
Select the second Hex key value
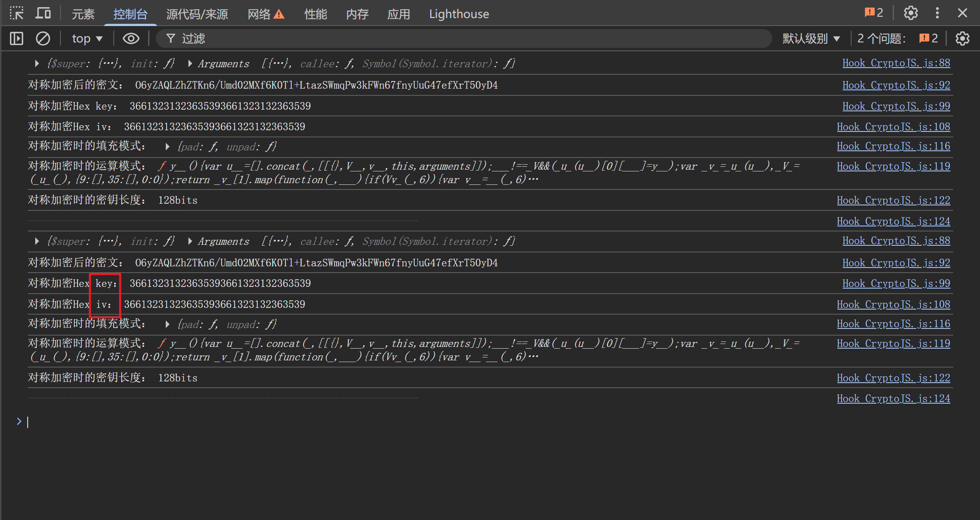click(x=220, y=284)
